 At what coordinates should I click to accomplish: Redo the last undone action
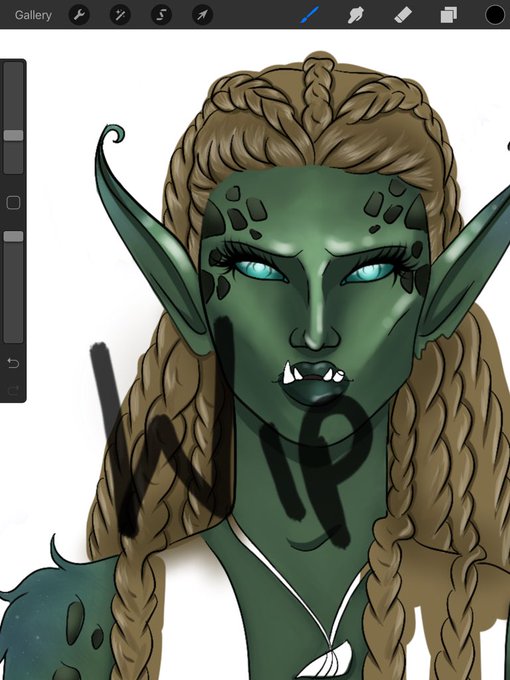(x=13, y=391)
